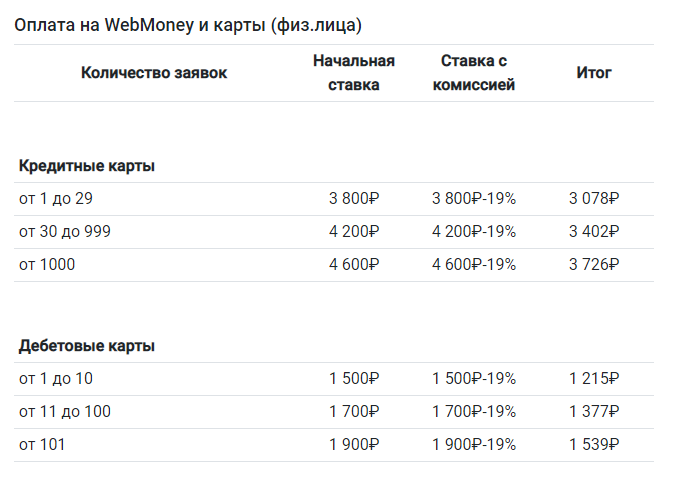This screenshot has height=481, width=673.
Task: Click the 'от 1 до 29' row
Action: click(56, 199)
